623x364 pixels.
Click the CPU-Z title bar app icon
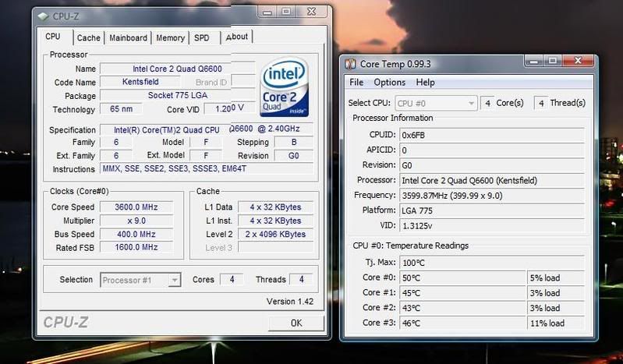[x=43, y=16]
